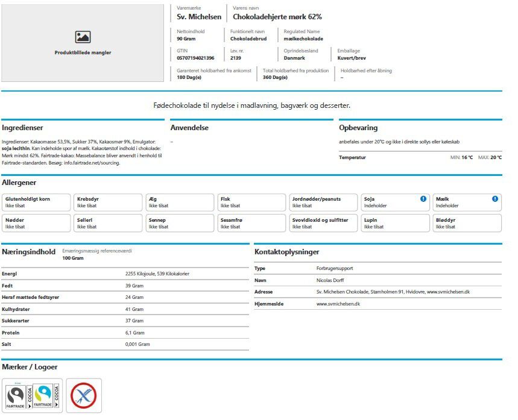Click the brand name Sv. Michelsen
The width and height of the screenshot is (518, 420).
pyautogui.click(x=199, y=17)
